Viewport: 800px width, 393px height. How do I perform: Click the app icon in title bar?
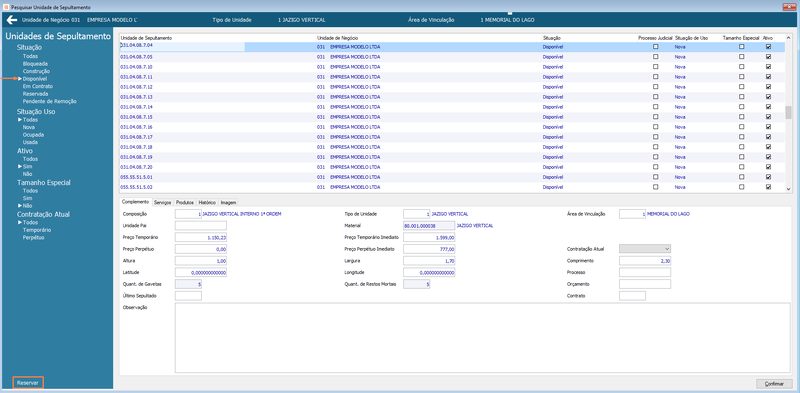pyautogui.click(x=5, y=7)
